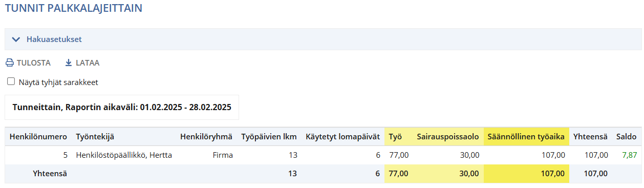
Task: Click the highlighted Säännöllinen työaika header
Action: click(x=526, y=137)
